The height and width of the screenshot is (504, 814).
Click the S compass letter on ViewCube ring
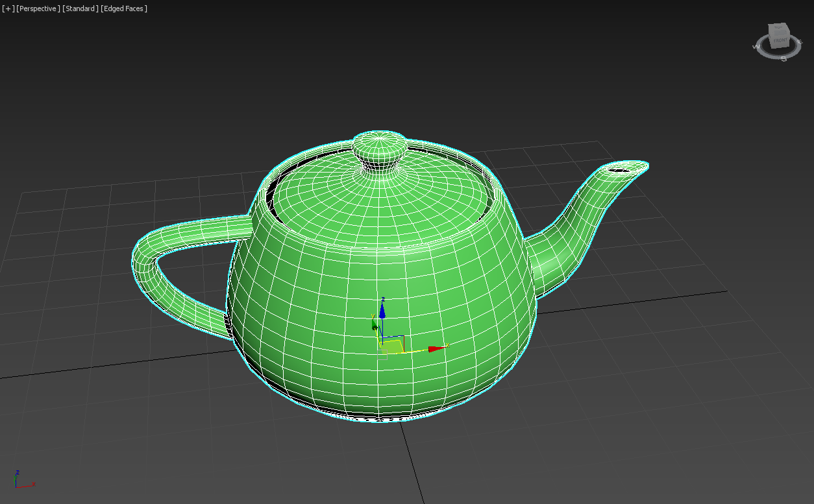(x=783, y=59)
